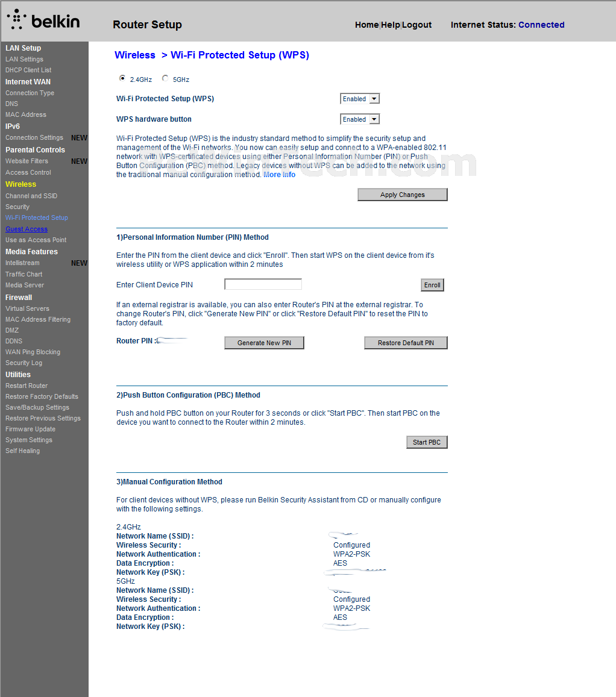The image size is (616, 697).
Task: Click the Wireless breadcrumb heading
Action: [135, 55]
